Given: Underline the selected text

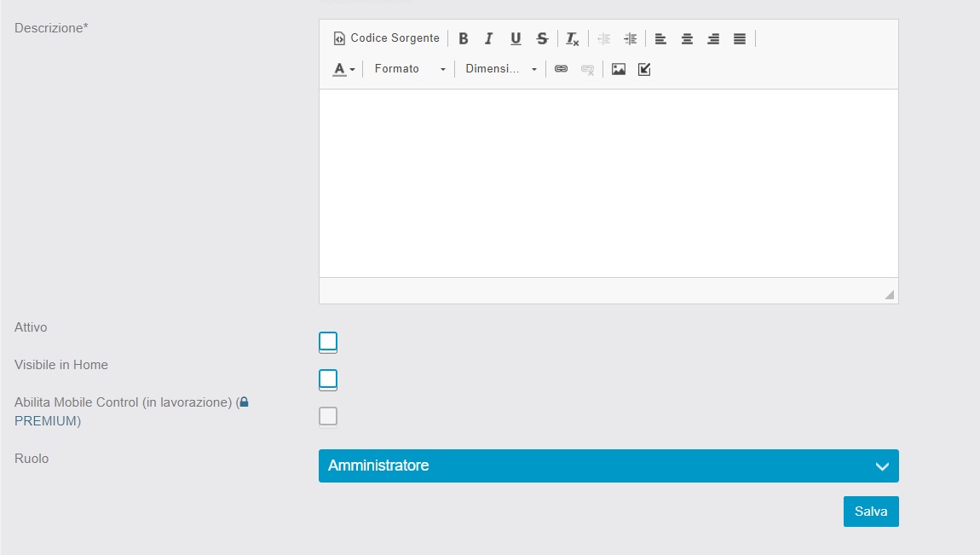Looking at the screenshot, I should pos(516,38).
